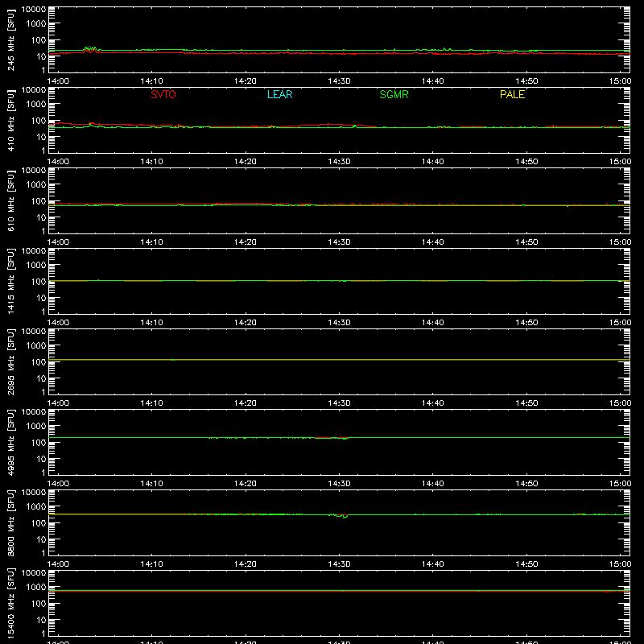
Task: Select the 4995 MHz [SFU] axis title
Action: 10,442
